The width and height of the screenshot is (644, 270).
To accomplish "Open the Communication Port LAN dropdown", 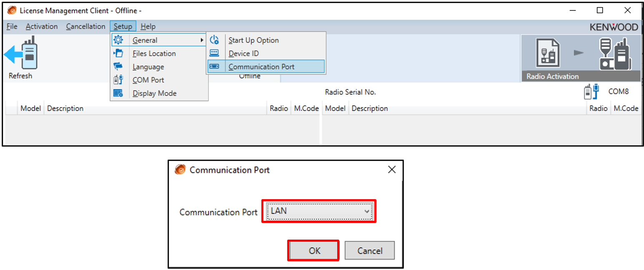I will 319,211.
